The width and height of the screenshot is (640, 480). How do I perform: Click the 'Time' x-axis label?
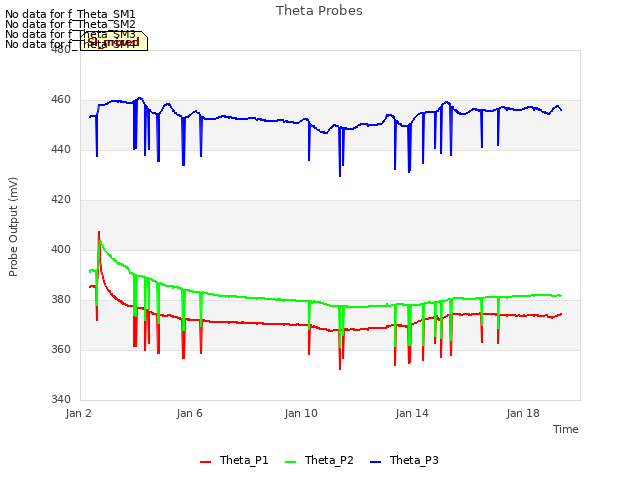[x=566, y=429]
